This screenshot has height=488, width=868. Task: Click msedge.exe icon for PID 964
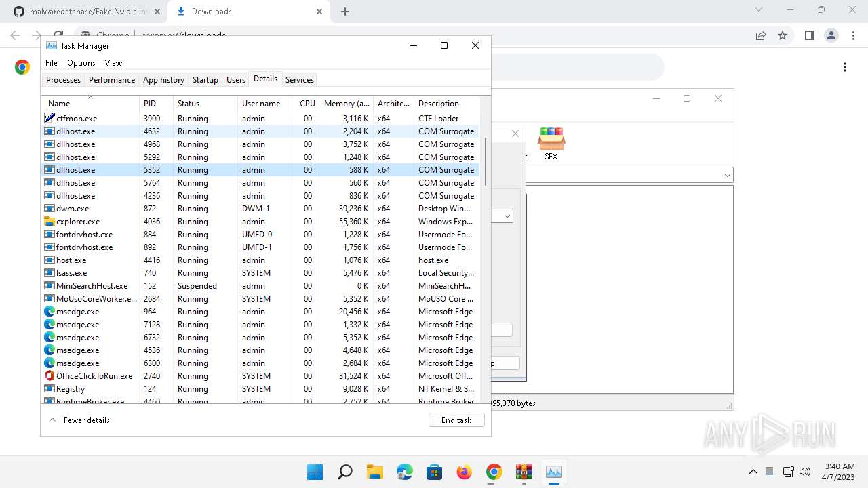tap(50, 312)
